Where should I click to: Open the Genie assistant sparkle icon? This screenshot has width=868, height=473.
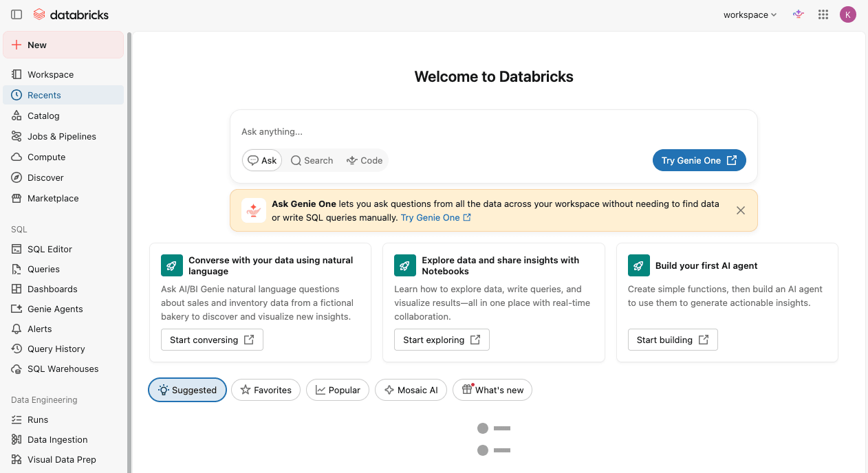coord(798,14)
